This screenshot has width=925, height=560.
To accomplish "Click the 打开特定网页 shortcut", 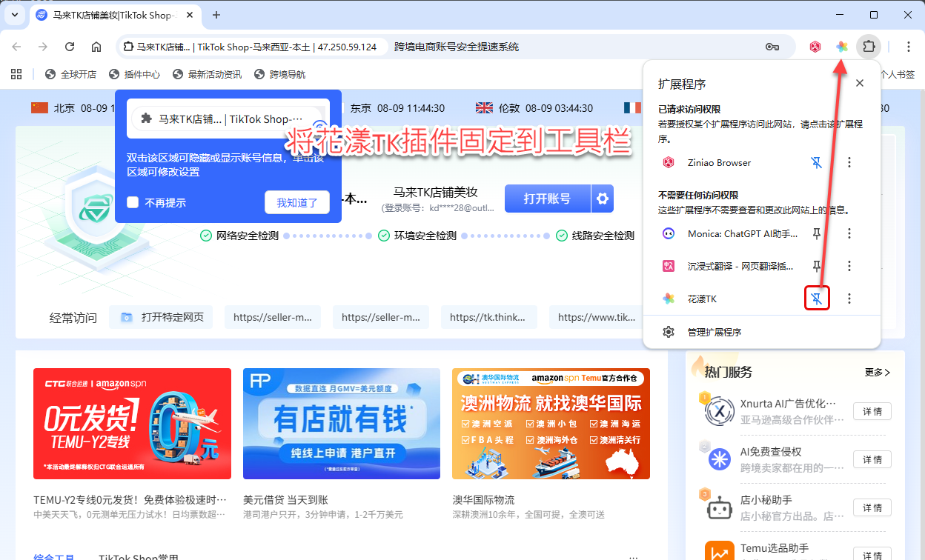I will [x=161, y=317].
